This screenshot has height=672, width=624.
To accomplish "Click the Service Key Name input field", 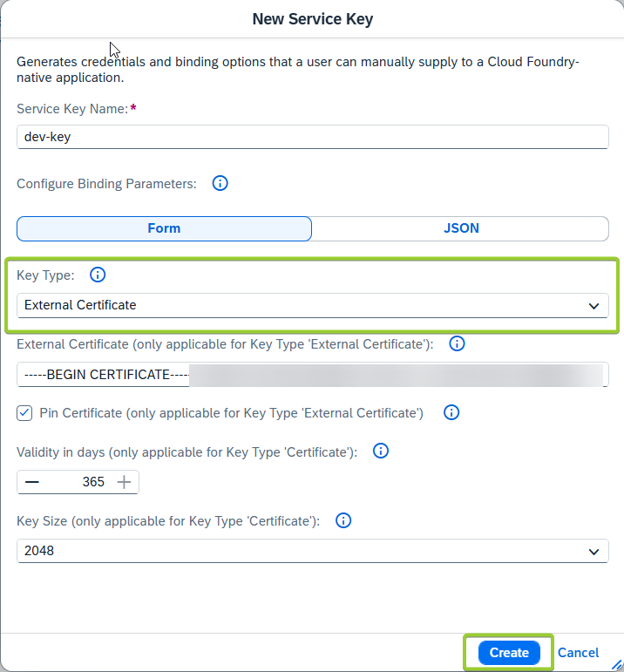I will (312, 137).
